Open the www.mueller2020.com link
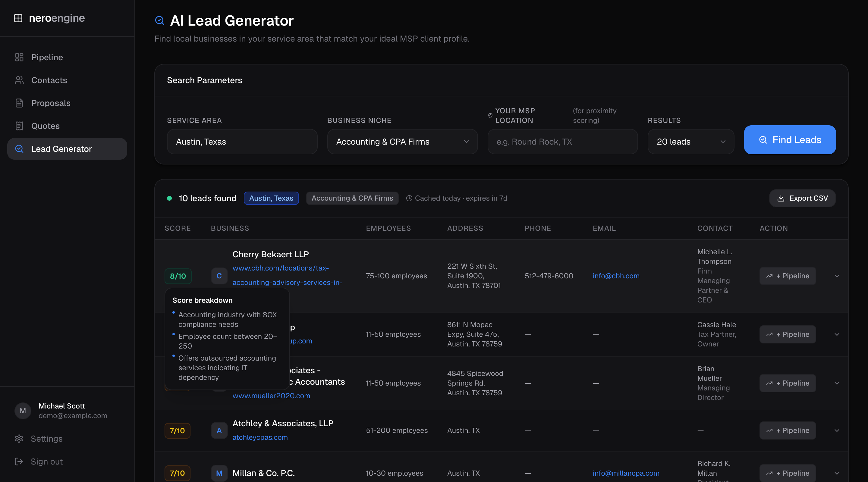Screen dimensions: 868x482 [271, 396]
